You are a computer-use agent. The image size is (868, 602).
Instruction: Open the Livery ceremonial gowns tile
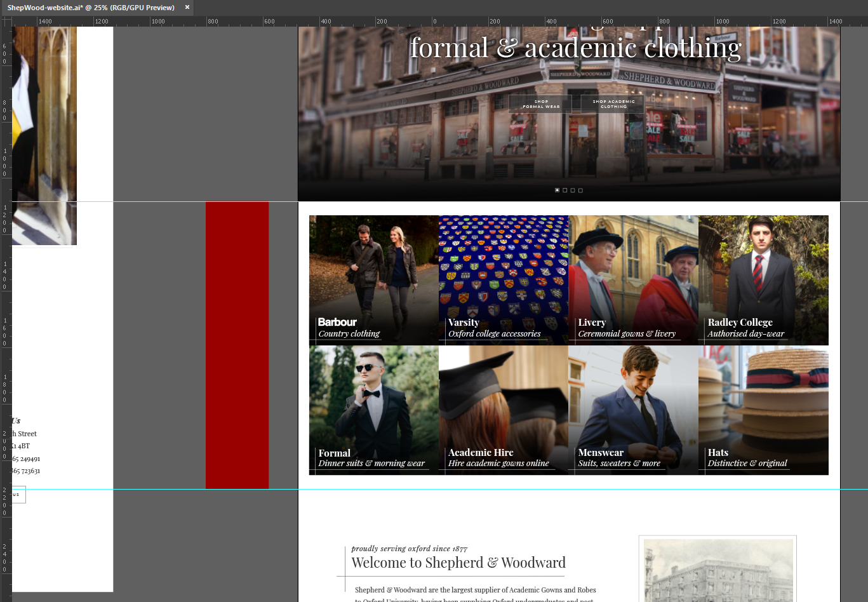pos(633,280)
